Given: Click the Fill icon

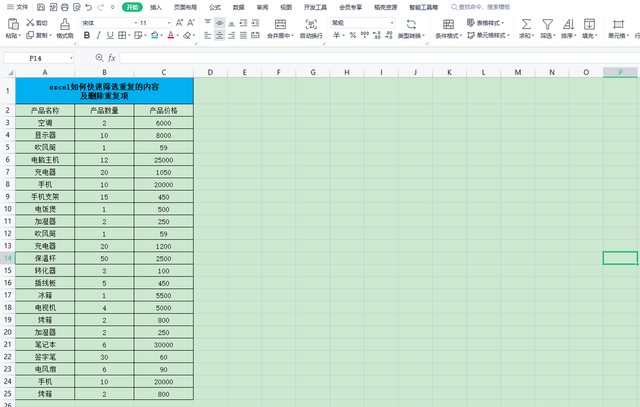Looking at the screenshot, I should 589,24.
